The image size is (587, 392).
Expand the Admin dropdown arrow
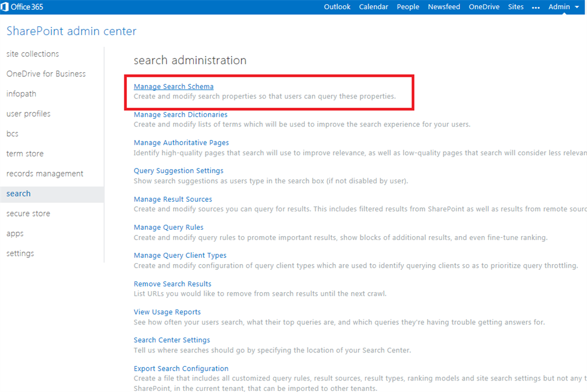pyautogui.click(x=577, y=7)
